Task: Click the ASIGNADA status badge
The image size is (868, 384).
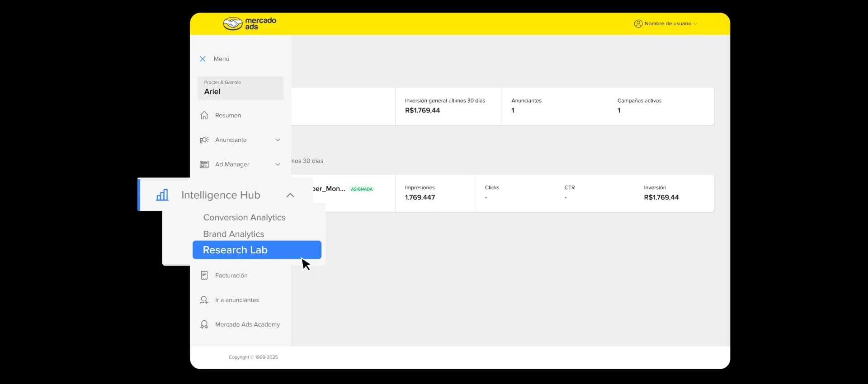Action: [x=362, y=189]
